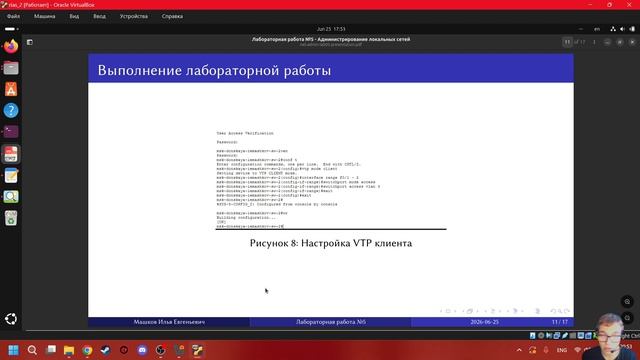Open the Ubuntu volume indicator
The height and width of the screenshot is (360, 640).
click(622, 29)
